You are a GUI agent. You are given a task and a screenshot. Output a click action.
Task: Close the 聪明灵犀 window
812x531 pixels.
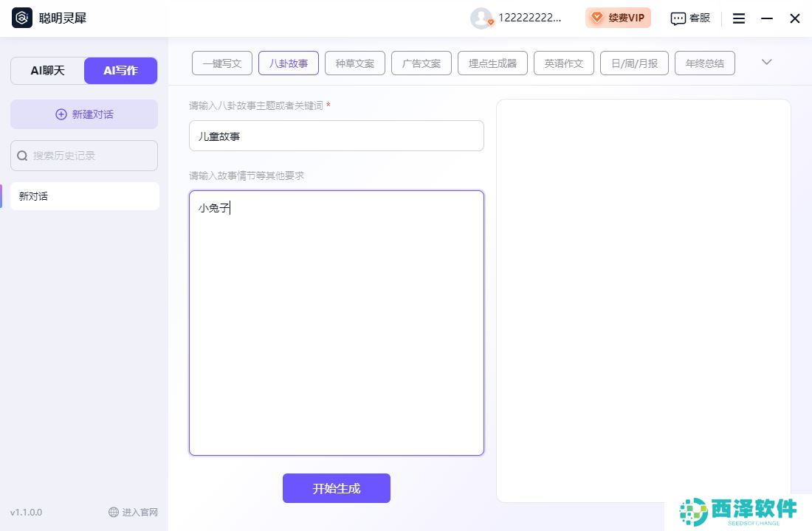[795, 18]
